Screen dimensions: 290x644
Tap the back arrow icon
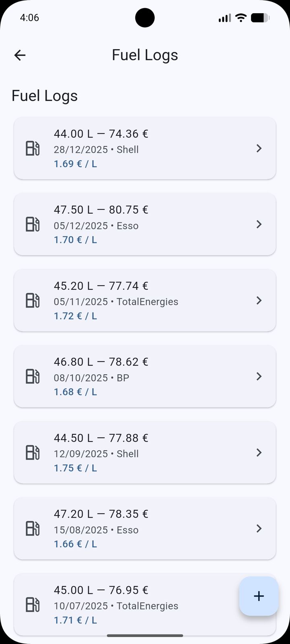tap(20, 55)
